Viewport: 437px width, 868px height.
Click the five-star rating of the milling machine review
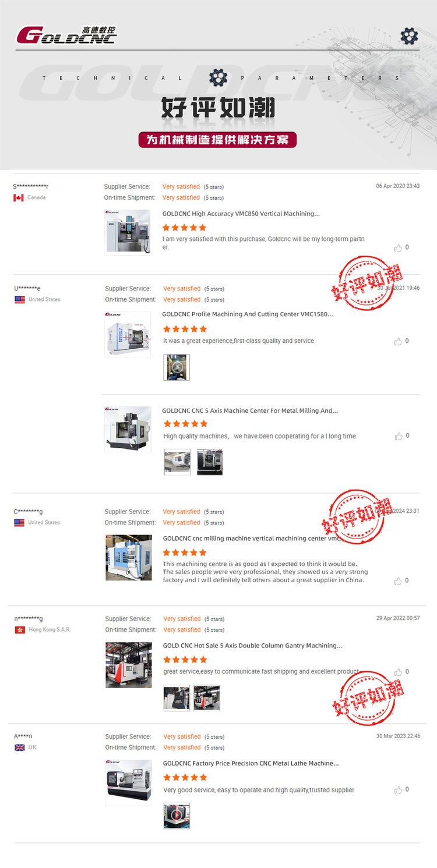(185, 552)
